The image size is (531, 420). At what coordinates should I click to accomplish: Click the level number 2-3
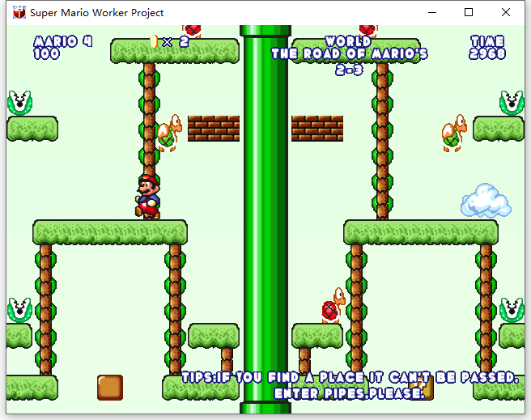(x=349, y=70)
